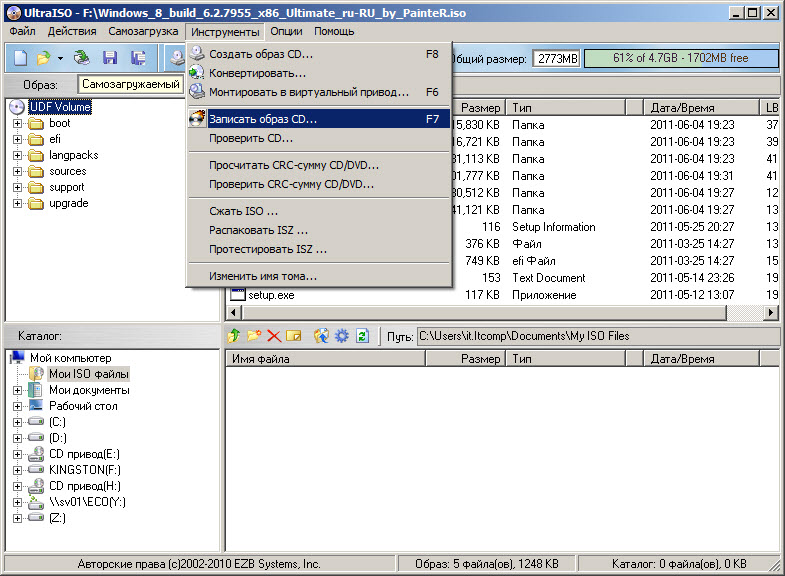Open the Действия menu

tap(72, 31)
